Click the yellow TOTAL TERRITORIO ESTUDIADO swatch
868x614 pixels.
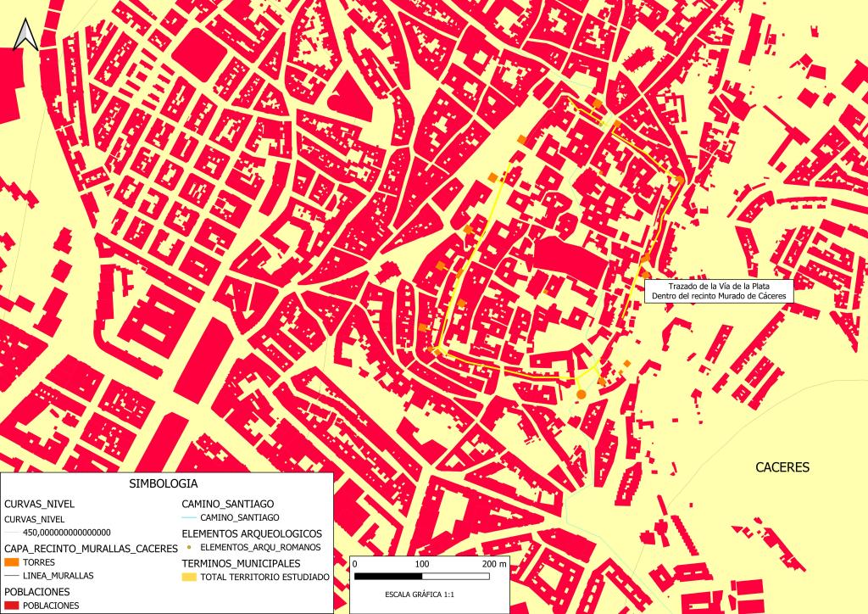pos(188,577)
